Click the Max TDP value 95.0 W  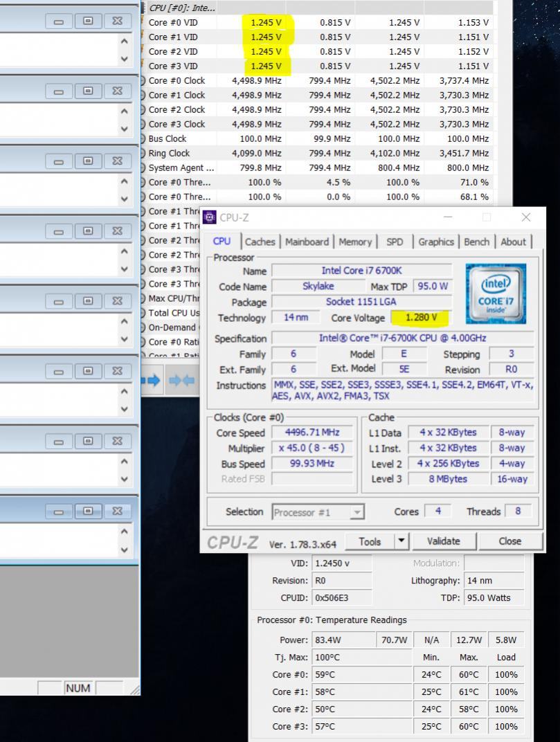click(x=432, y=287)
